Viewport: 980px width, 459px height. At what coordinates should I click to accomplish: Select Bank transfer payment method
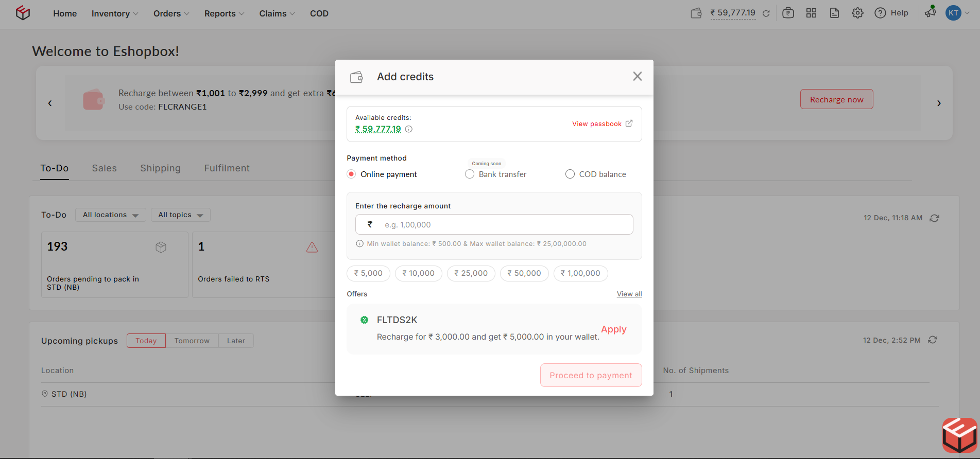coord(470,174)
